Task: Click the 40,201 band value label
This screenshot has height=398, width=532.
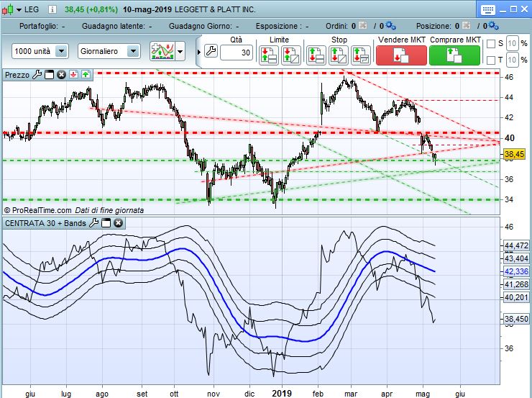Action: tap(516, 297)
